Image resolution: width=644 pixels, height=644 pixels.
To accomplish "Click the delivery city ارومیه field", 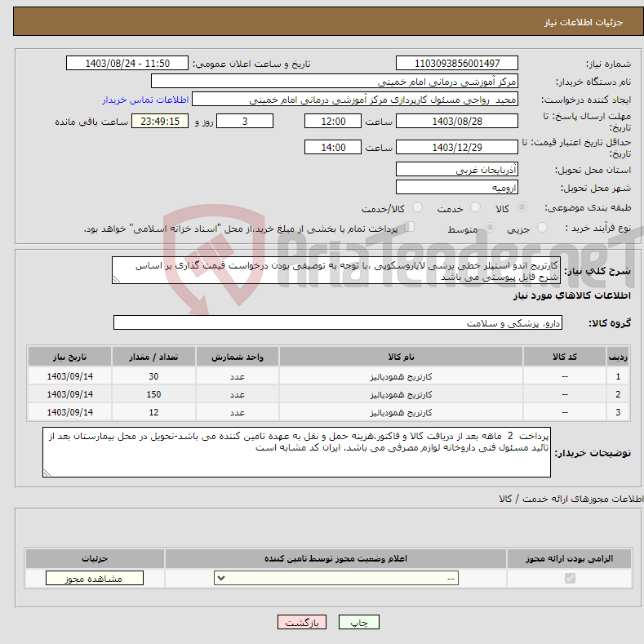I will coord(457,187).
